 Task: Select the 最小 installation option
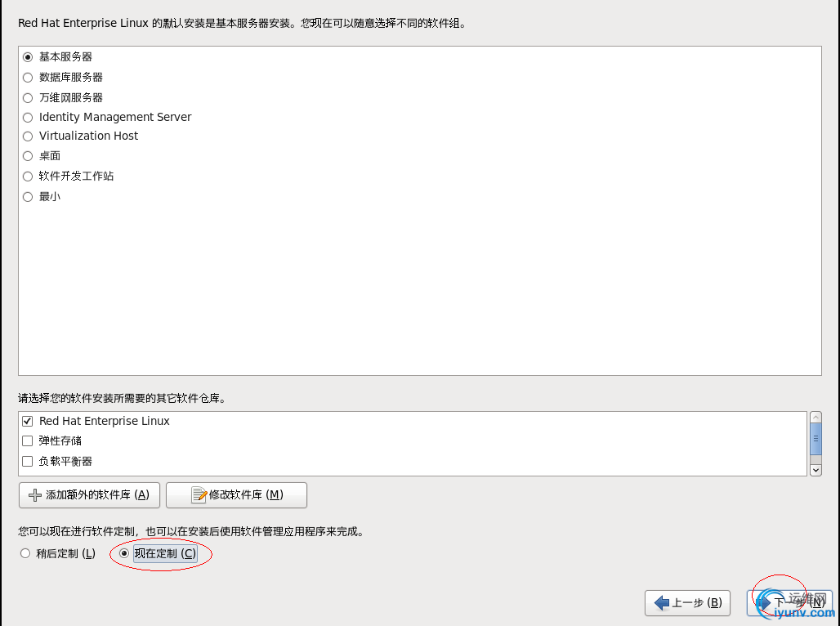[28, 197]
